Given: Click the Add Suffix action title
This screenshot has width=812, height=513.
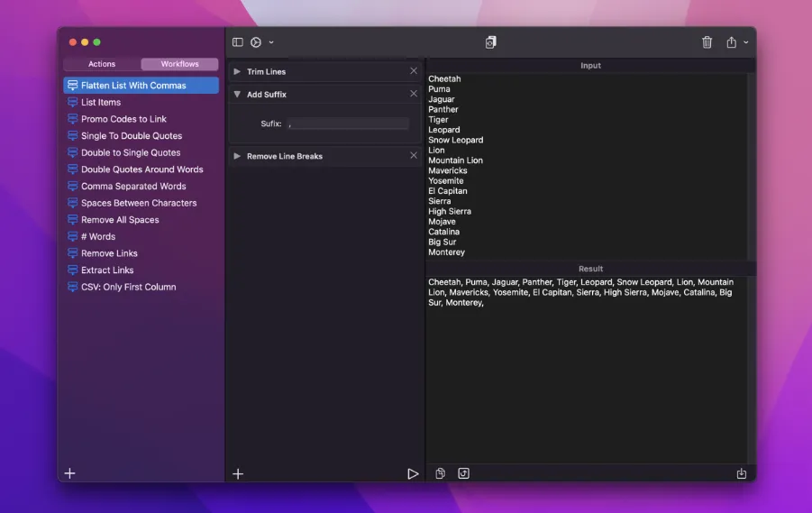Looking at the screenshot, I should (266, 95).
